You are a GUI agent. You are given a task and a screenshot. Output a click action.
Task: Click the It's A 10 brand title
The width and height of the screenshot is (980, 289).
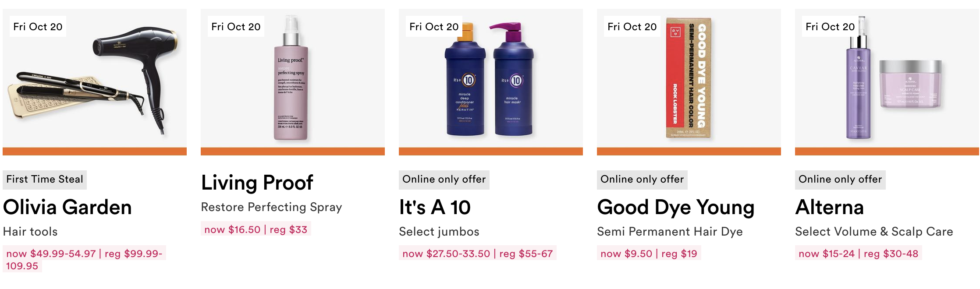435,207
